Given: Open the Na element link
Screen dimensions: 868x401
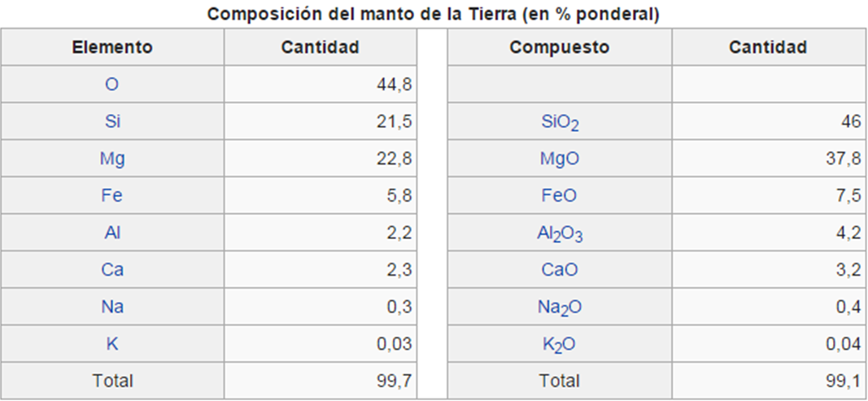Looking at the screenshot, I should tap(112, 307).
